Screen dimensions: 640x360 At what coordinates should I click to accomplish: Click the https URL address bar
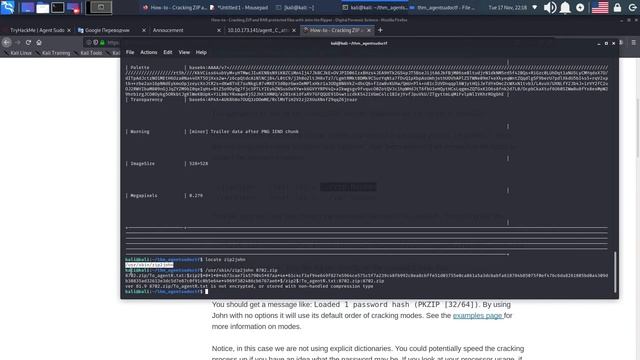[113, 42]
